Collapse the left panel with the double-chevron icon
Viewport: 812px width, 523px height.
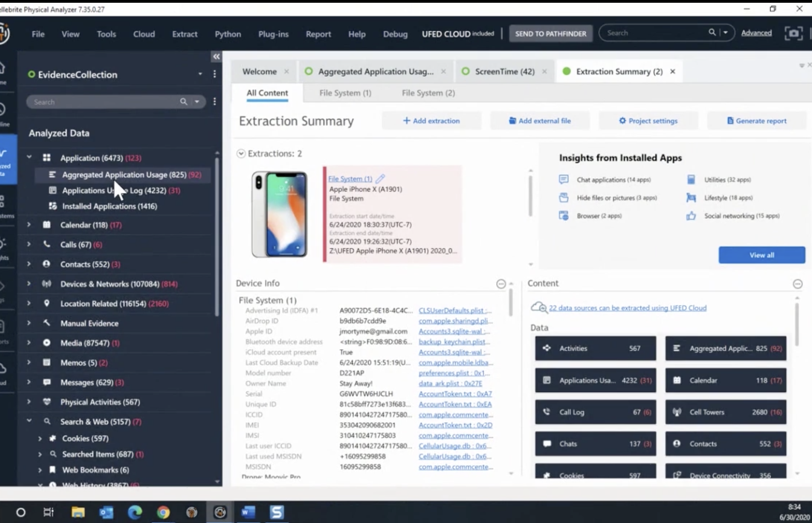click(x=216, y=57)
